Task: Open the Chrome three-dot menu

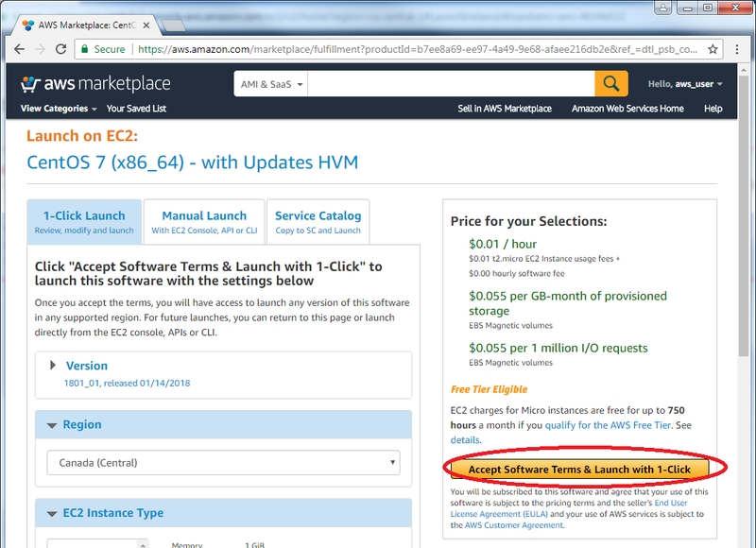Action: click(738, 49)
